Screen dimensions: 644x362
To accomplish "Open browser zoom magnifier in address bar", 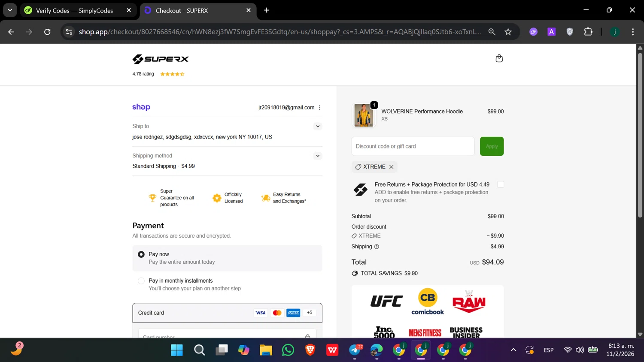I will coord(492,32).
